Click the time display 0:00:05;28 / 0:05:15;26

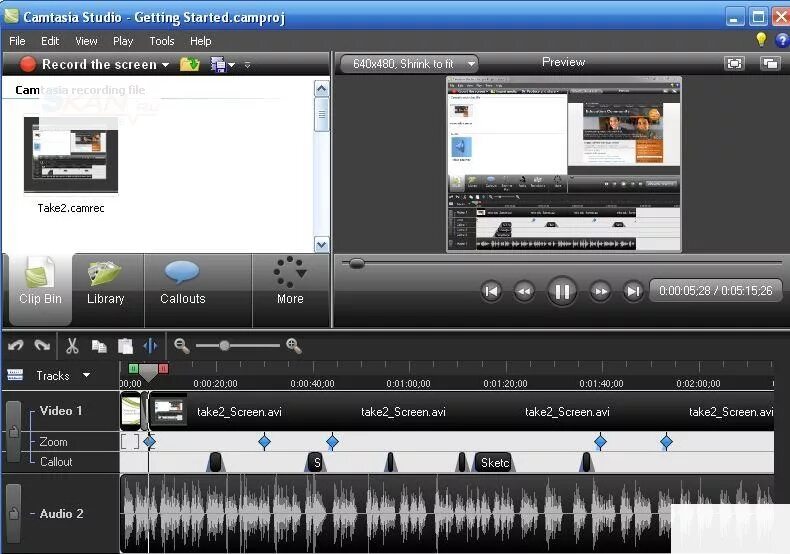[715, 291]
